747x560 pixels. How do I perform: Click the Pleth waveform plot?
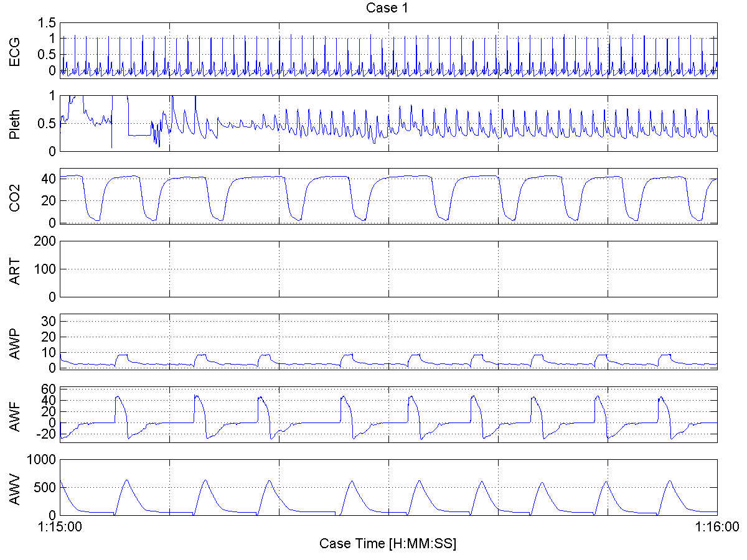click(x=388, y=123)
